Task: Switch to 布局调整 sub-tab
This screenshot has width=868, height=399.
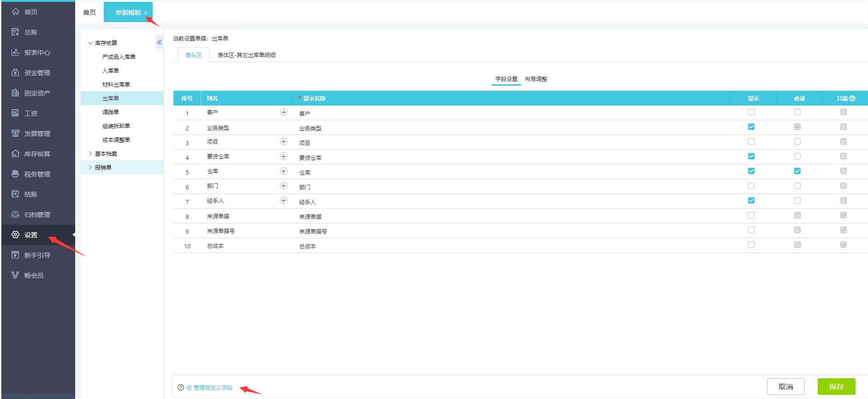Action: coord(536,79)
